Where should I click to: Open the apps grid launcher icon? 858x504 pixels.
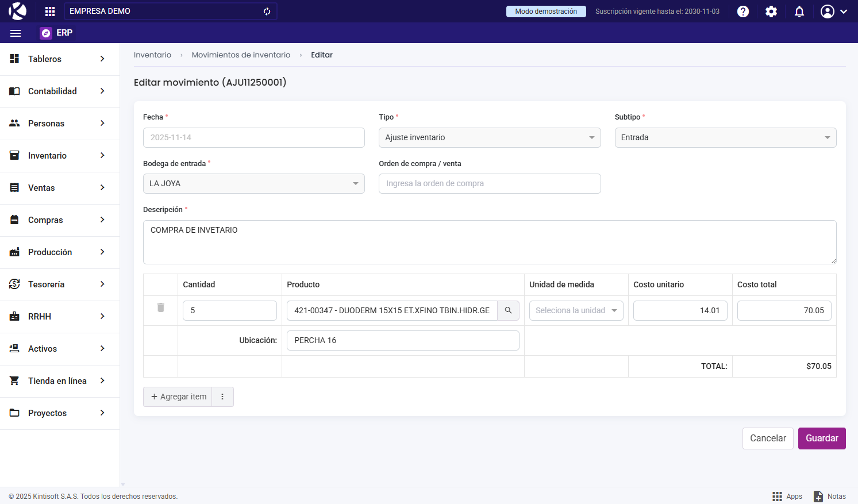50,11
